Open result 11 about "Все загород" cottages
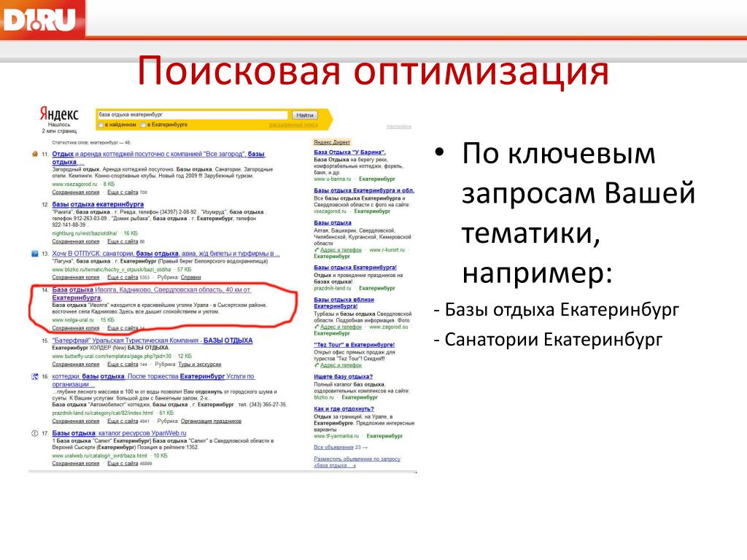Image resolution: width=747 pixels, height=560 pixels. (x=158, y=157)
